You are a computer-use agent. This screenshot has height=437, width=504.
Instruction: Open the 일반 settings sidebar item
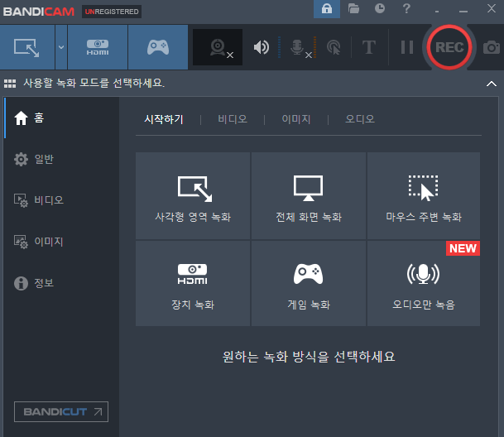coord(61,159)
